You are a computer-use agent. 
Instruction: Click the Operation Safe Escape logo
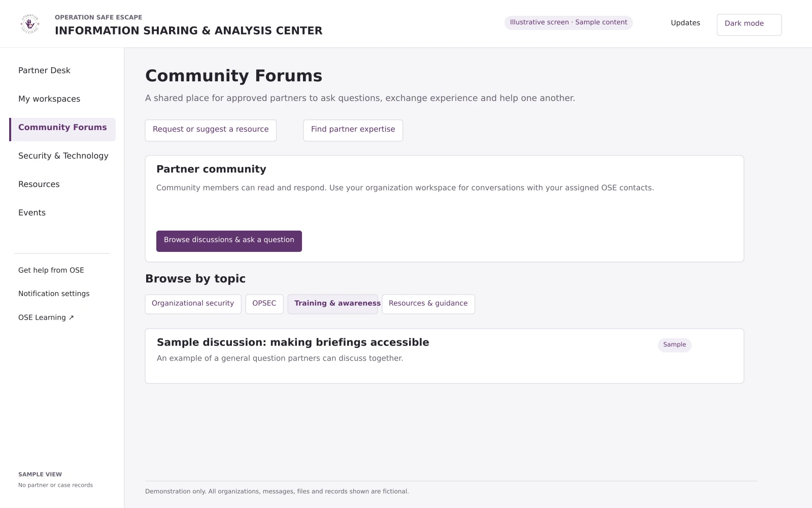30,24
